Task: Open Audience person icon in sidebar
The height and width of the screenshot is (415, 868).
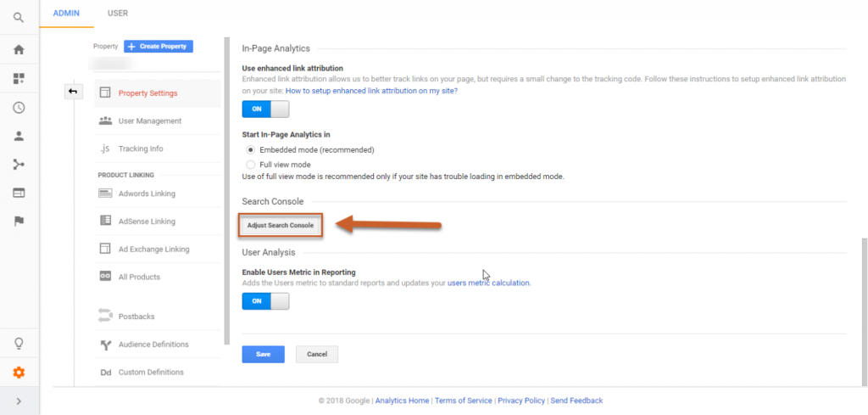Action: (19, 137)
